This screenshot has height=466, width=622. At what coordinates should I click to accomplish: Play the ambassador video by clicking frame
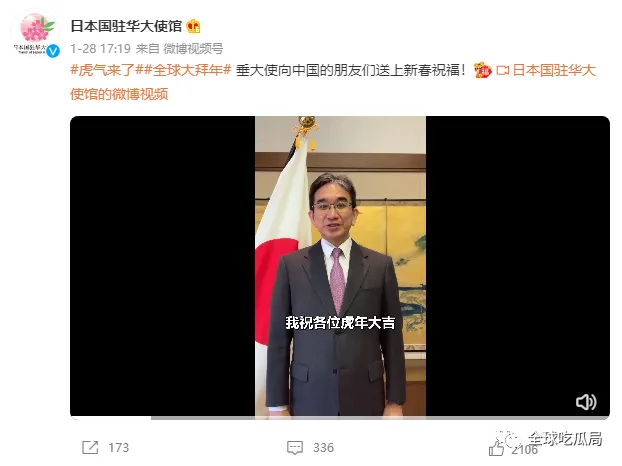(340, 266)
